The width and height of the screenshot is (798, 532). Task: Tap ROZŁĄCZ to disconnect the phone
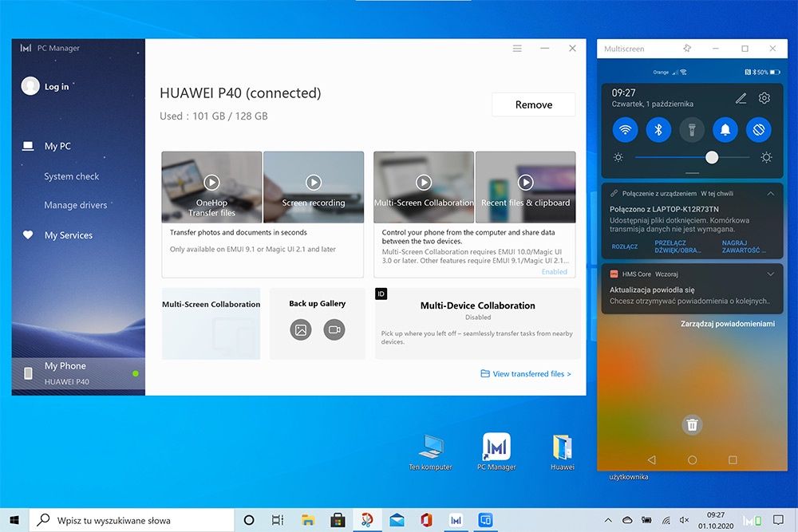click(625, 246)
